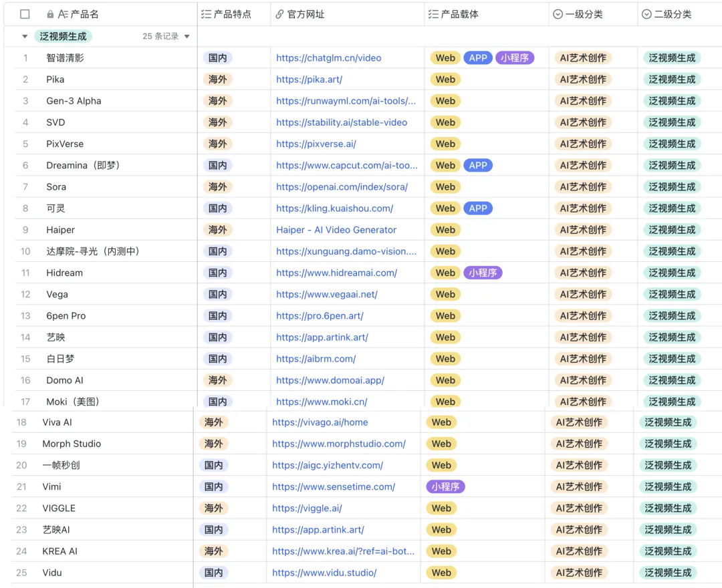Open the openai.com/index/sora link
Image resolution: width=722 pixels, height=588 pixels.
point(342,187)
